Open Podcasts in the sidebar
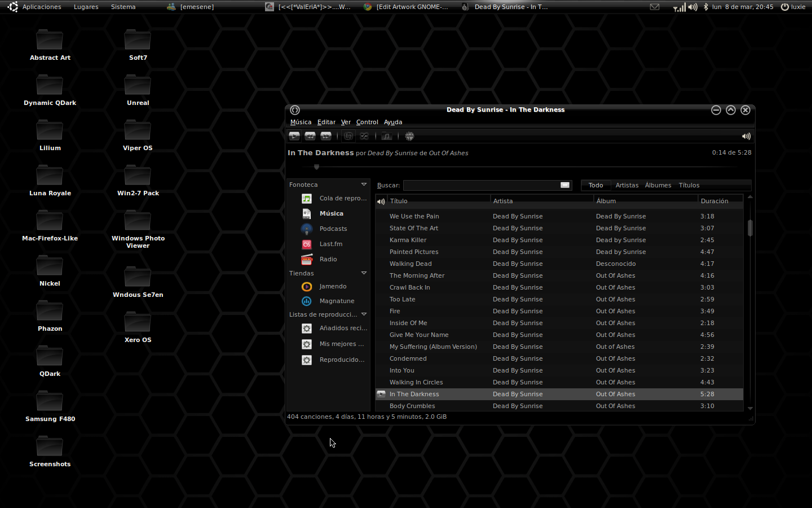812x508 pixels. (x=333, y=229)
